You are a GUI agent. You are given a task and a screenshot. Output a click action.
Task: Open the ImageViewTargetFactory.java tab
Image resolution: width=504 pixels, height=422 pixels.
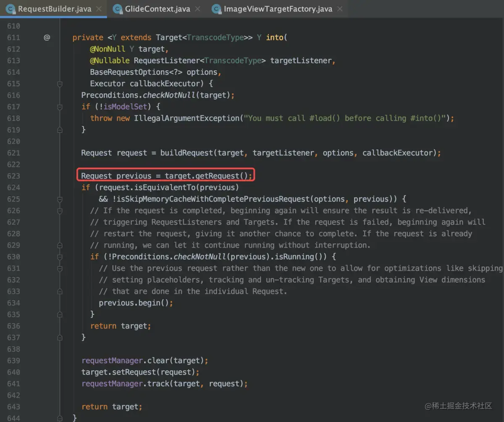tap(278, 9)
